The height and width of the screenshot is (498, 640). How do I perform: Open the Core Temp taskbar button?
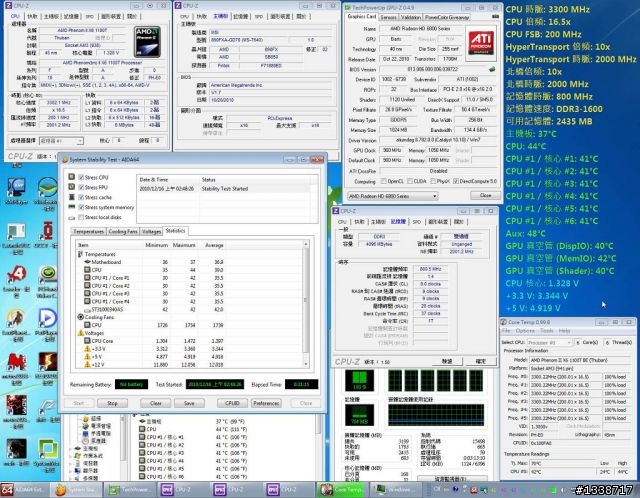tap(342, 489)
